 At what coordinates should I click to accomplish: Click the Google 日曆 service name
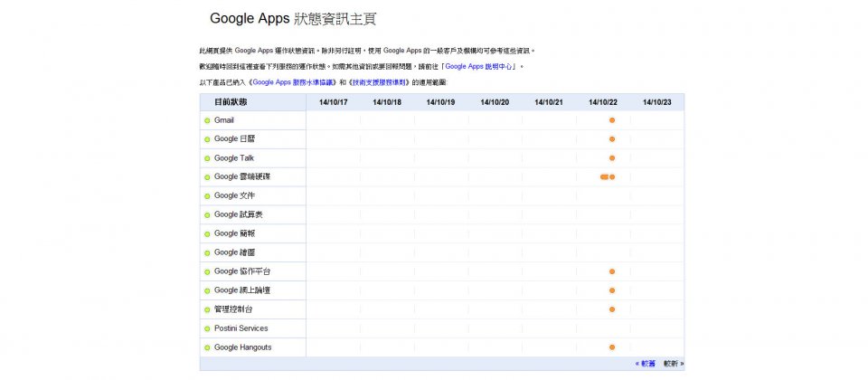[235, 139]
